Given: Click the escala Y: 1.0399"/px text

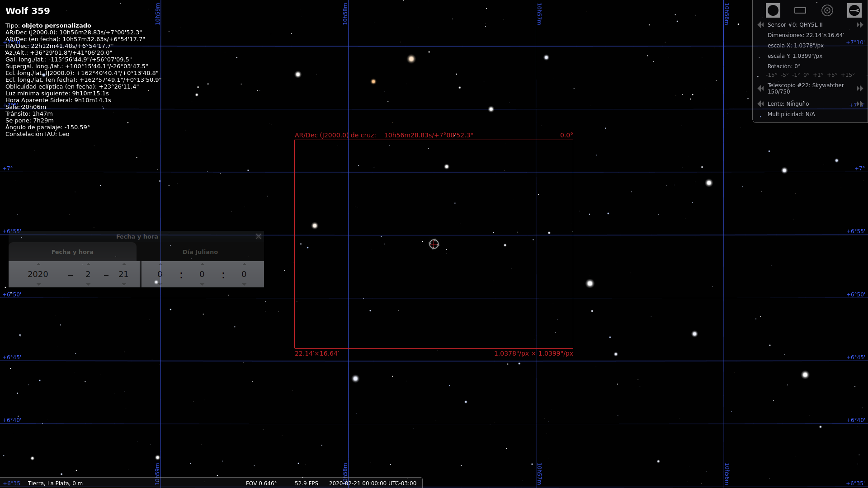Looking at the screenshot, I should pyautogui.click(x=795, y=56).
